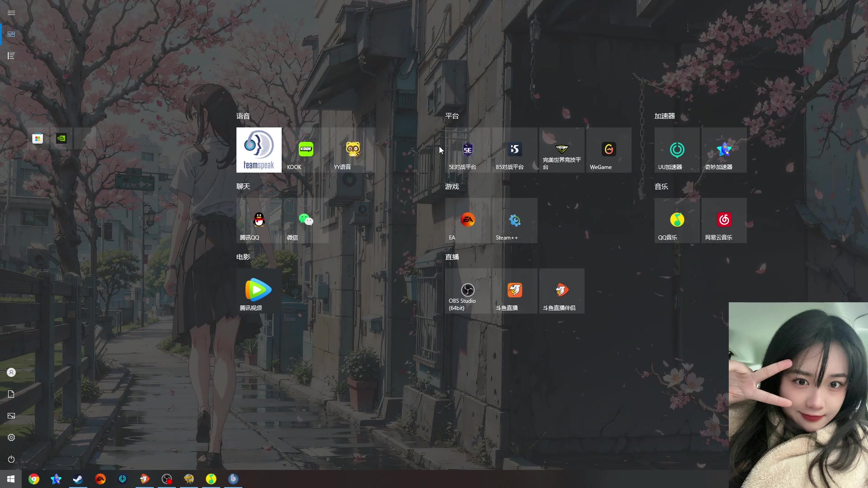This screenshot has height=488, width=868.
Task: Open the user account menu
Action: pyautogui.click(x=11, y=372)
